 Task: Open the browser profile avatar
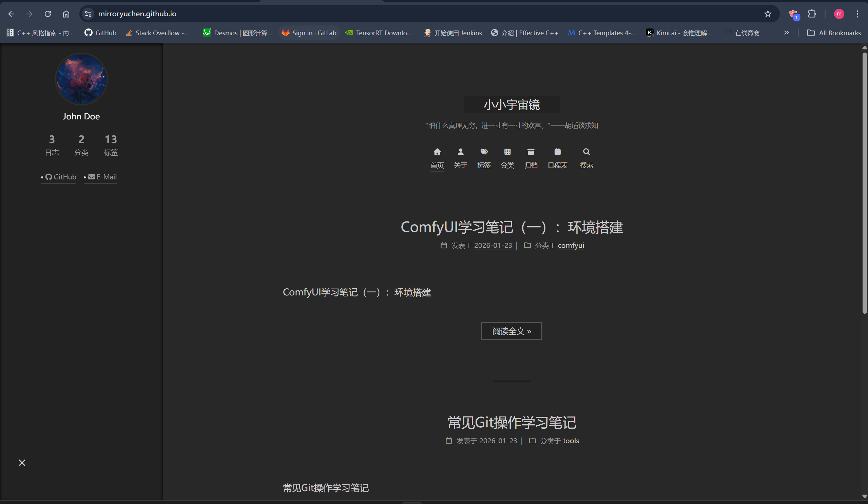coord(839,14)
